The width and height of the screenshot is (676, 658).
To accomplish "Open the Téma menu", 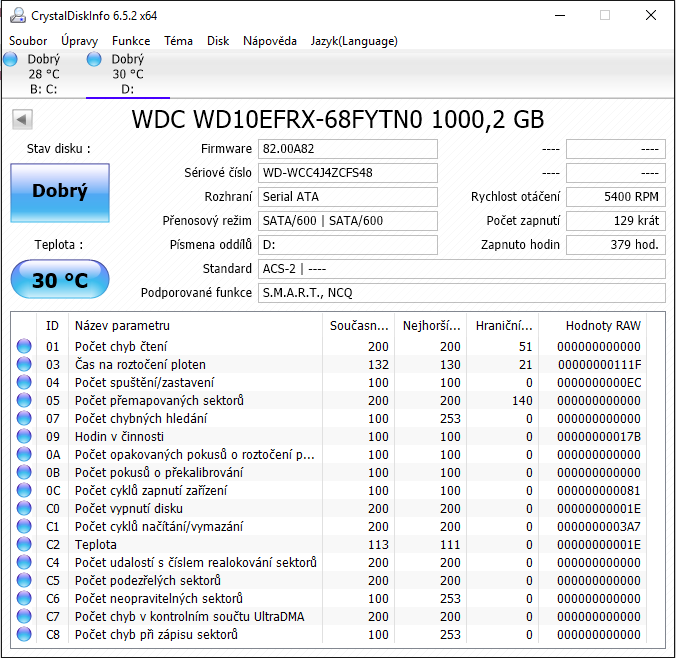I will (178, 41).
